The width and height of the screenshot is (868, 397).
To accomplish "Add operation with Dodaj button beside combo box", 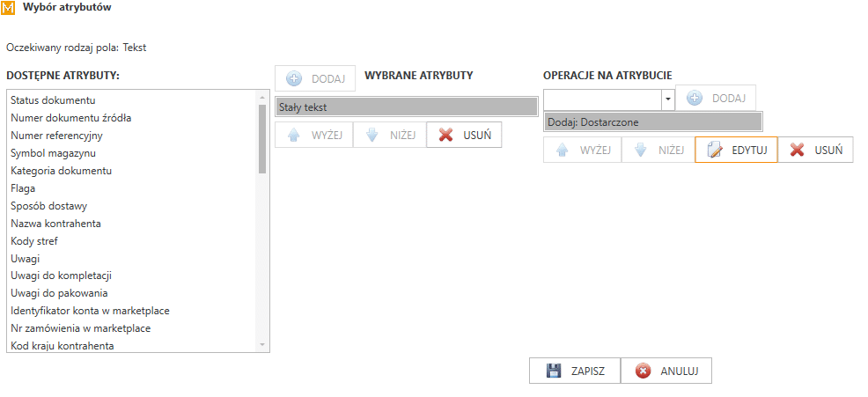I will (x=715, y=98).
